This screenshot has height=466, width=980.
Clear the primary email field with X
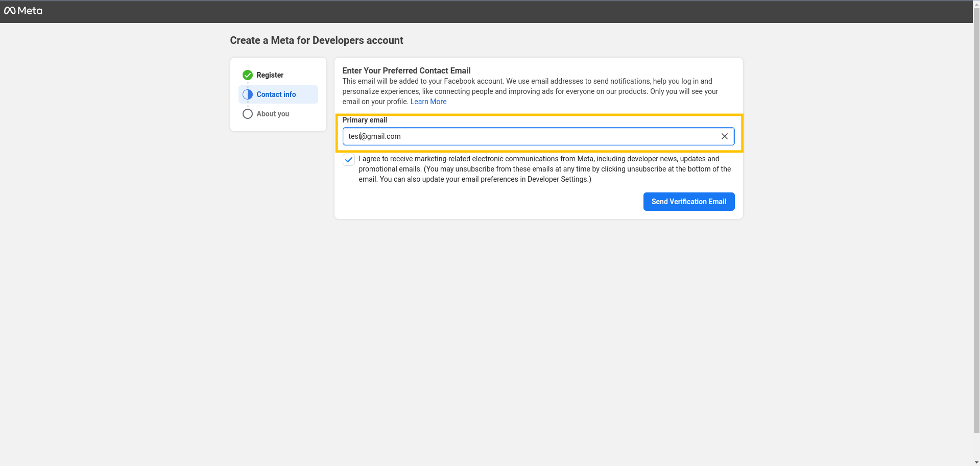[724, 136]
